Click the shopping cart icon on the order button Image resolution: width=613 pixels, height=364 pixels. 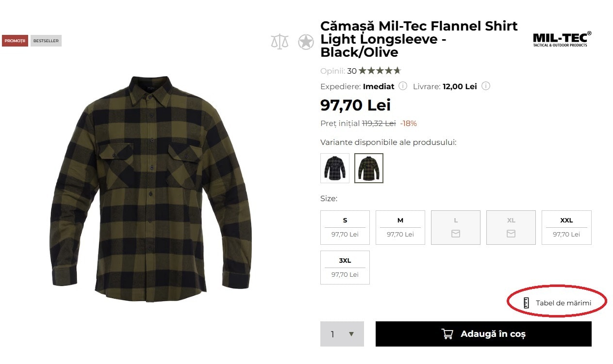(447, 333)
